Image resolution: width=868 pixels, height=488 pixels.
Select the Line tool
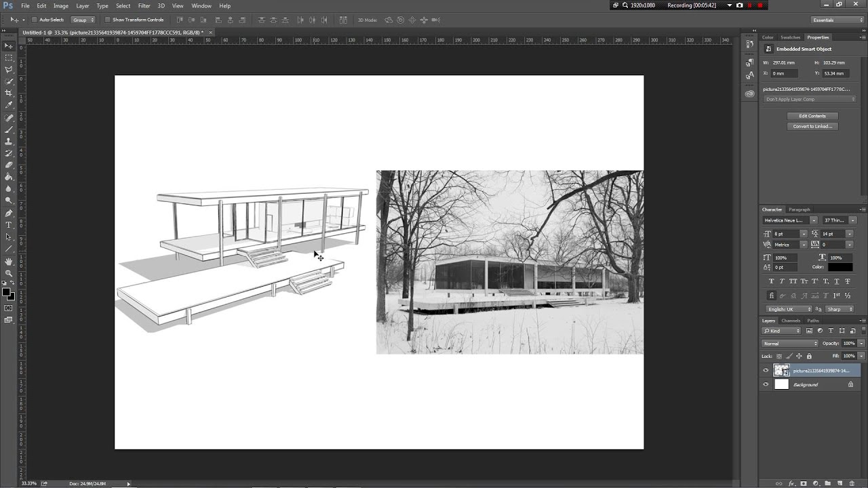tap(9, 249)
